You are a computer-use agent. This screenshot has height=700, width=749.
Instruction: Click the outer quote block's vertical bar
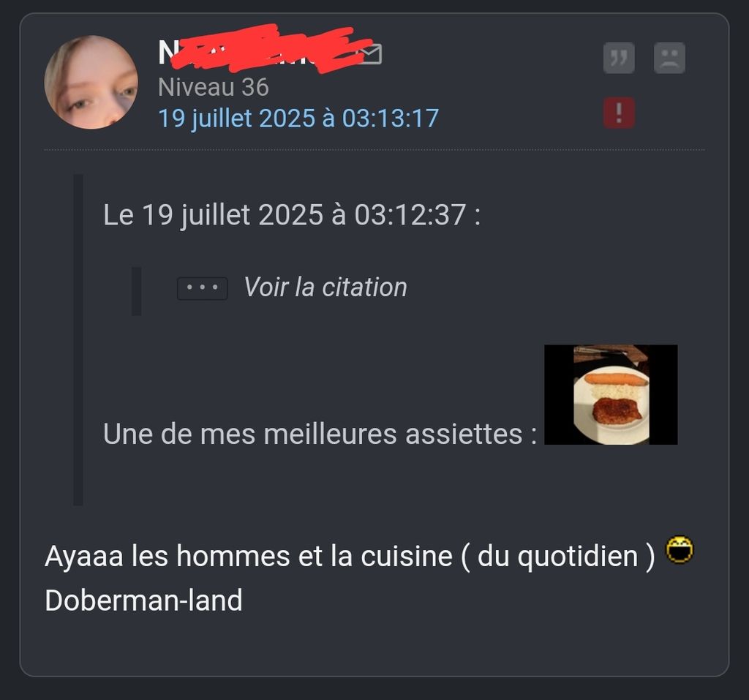(78, 339)
